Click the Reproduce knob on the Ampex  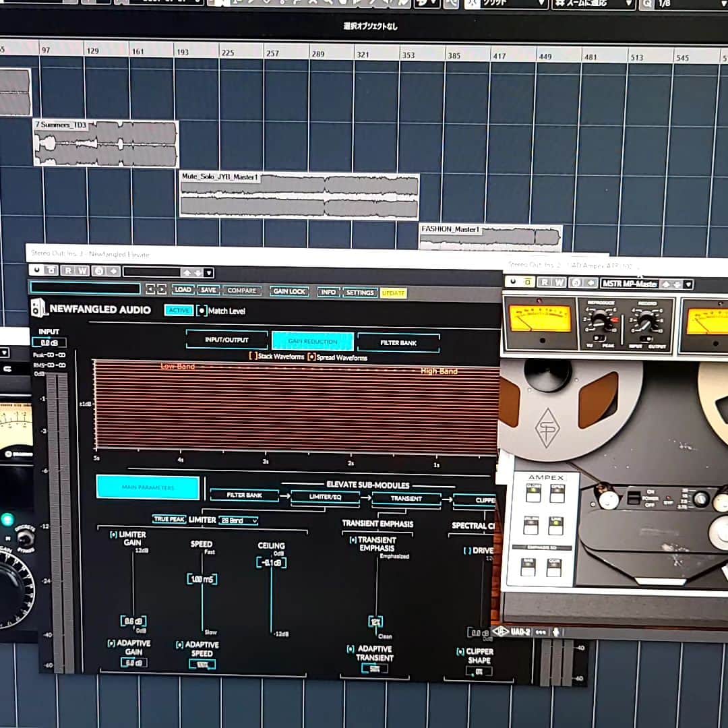(x=600, y=320)
